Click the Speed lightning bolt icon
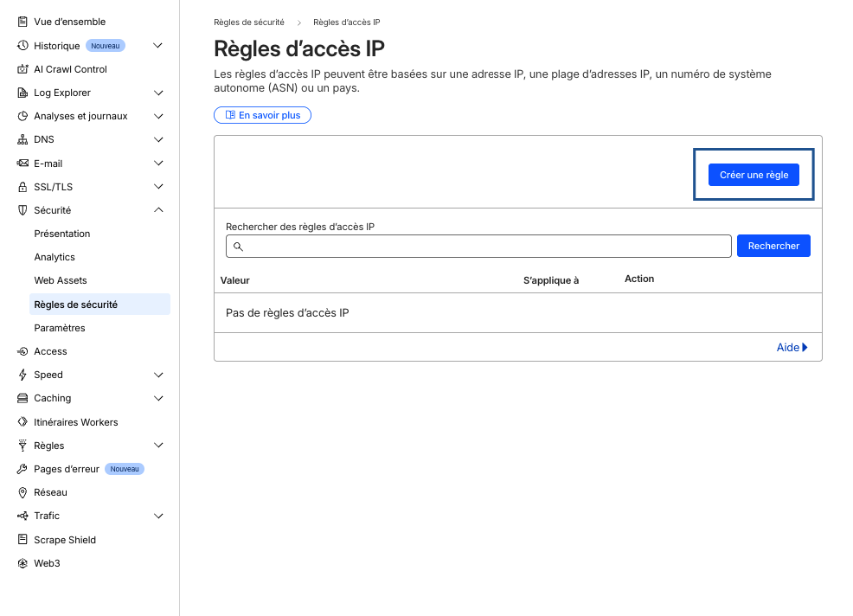The height and width of the screenshot is (616, 853). click(x=22, y=375)
